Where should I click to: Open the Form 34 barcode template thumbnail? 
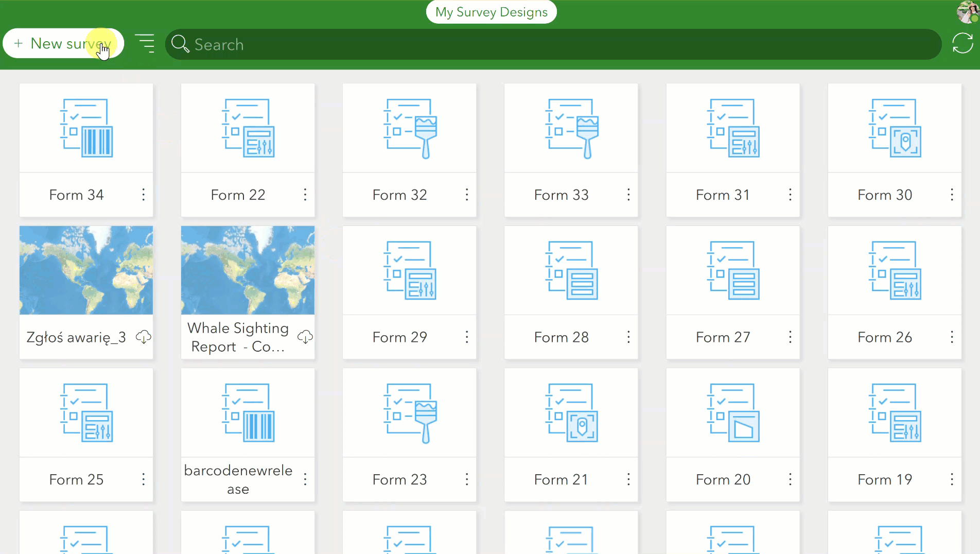pos(86,128)
